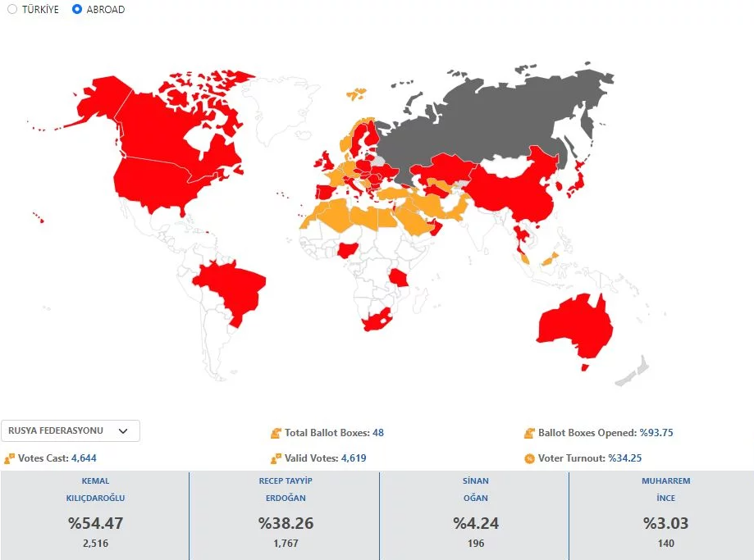754x560 pixels.
Task: Select the TÜRKİYE radio button
Action: point(12,10)
